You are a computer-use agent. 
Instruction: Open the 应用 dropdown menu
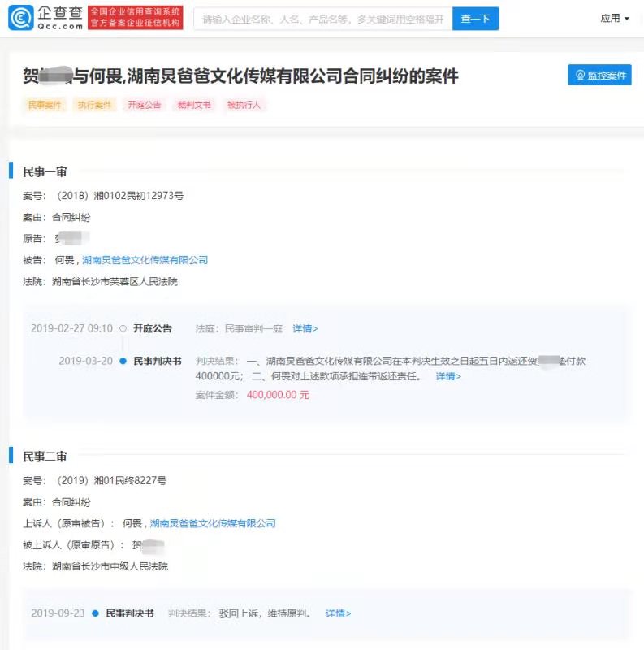click(x=615, y=19)
